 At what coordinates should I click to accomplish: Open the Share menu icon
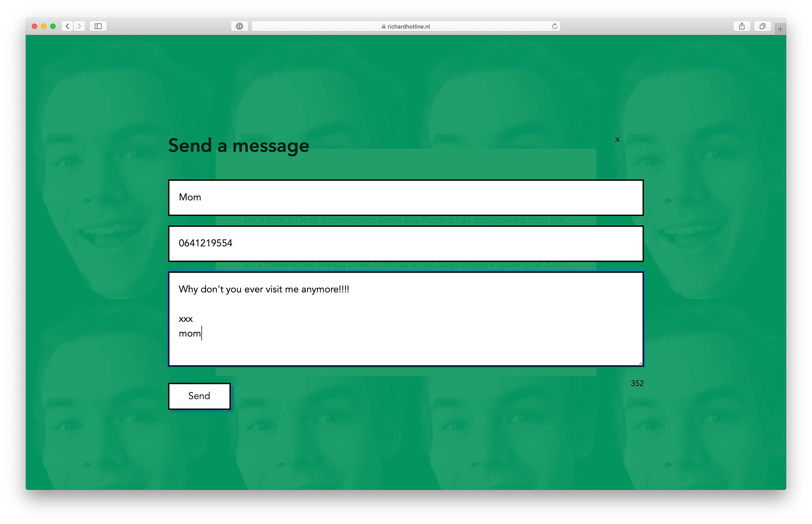[742, 26]
